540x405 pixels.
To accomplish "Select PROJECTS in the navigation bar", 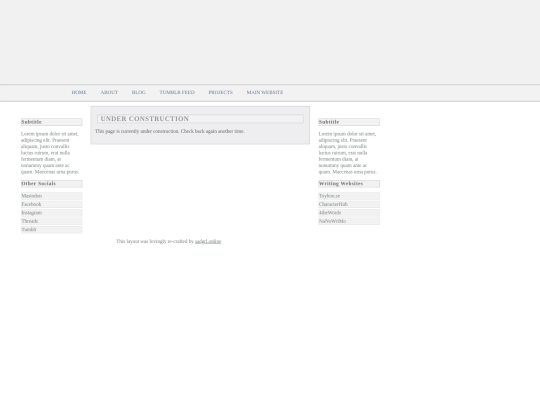I will coord(220,92).
